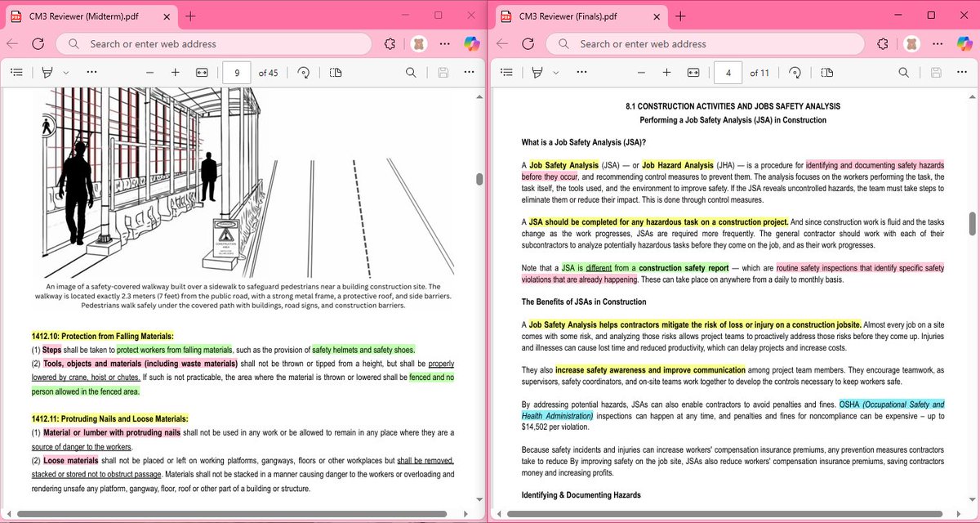Click title '8.1 CONSTRUCTION ACTIVITIES AND JOBS SAFETY ANALYSIS'
This screenshot has width=980, height=523.
(733, 106)
